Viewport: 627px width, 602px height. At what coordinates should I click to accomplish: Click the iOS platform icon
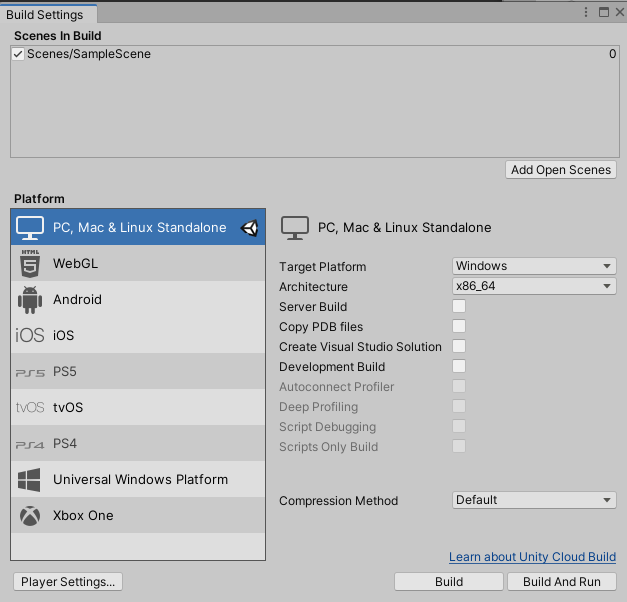[30, 335]
